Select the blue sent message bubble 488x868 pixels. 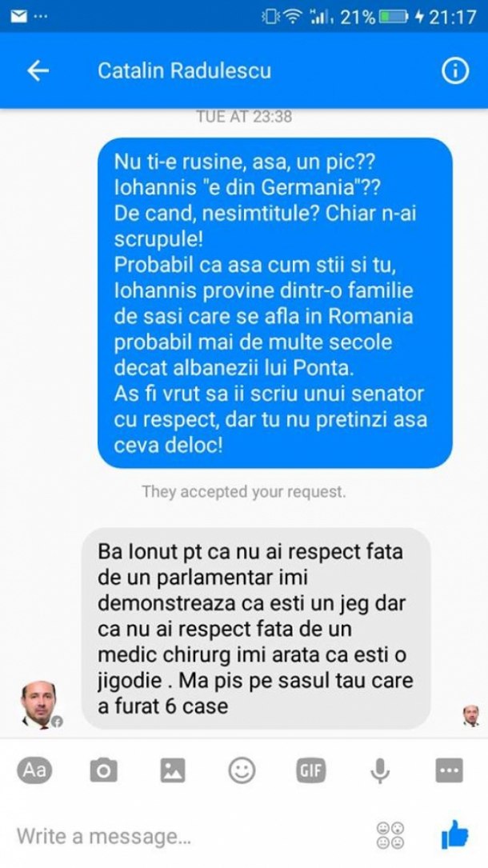(275, 303)
